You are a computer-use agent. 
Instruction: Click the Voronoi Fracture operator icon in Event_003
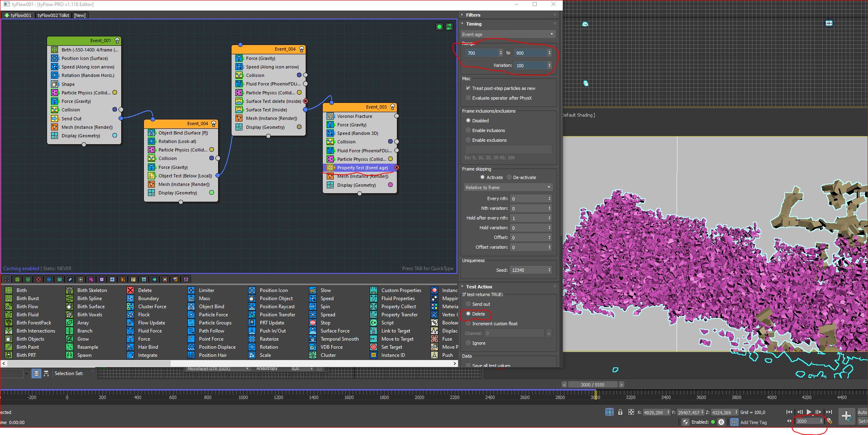[x=330, y=116]
